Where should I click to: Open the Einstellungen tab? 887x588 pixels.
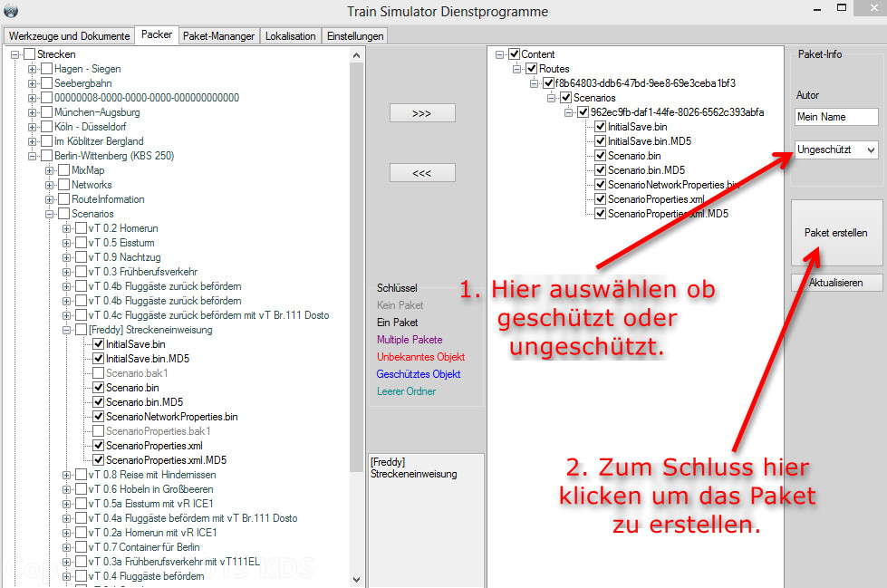(x=355, y=36)
